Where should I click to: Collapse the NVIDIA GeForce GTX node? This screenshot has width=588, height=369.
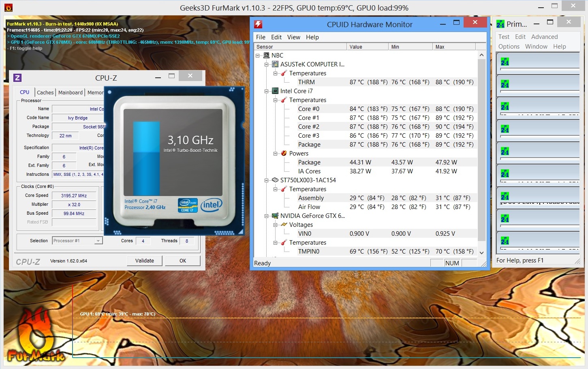(x=266, y=216)
